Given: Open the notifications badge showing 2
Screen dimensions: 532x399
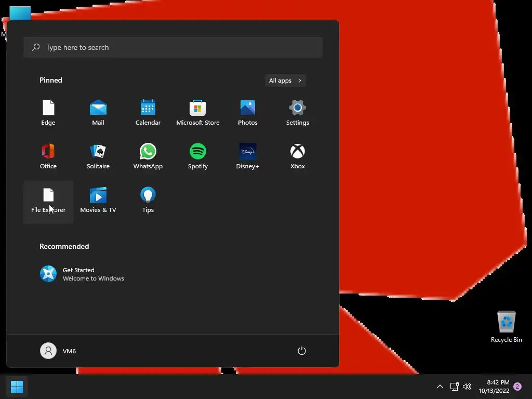Looking at the screenshot, I should coord(517,387).
